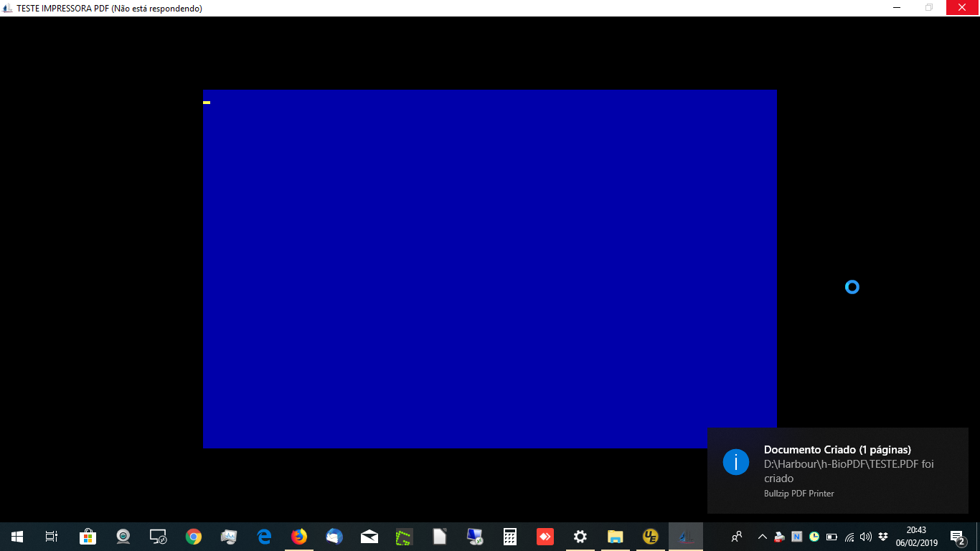The height and width of the screenshot is (551, 980).
Task: Open the 'Documento Criado' Bullzip notification
Action: 838,471
